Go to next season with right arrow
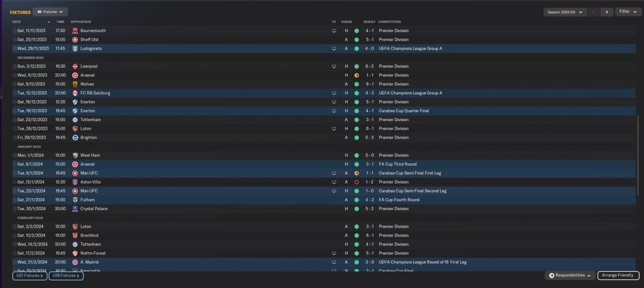644x288 pixels. (x=607, y=12)
